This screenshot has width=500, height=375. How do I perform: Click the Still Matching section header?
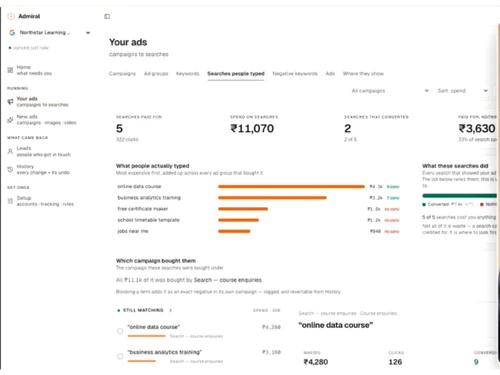[144, 310]
